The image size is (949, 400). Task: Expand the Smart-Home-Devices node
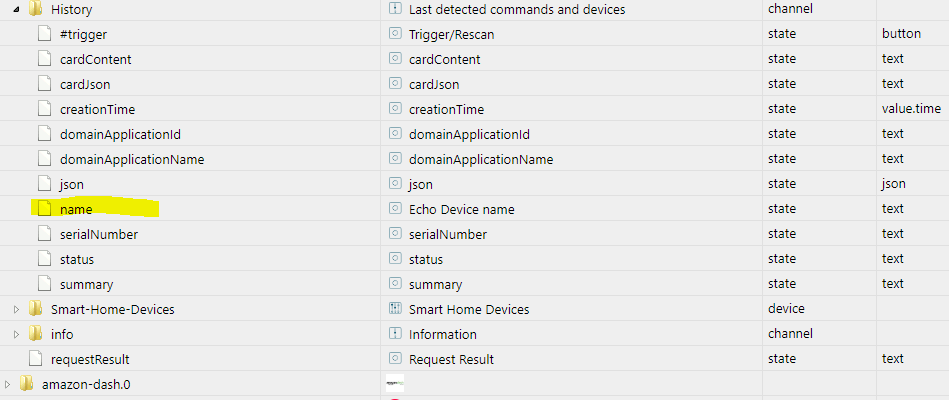tap(16, 309)
